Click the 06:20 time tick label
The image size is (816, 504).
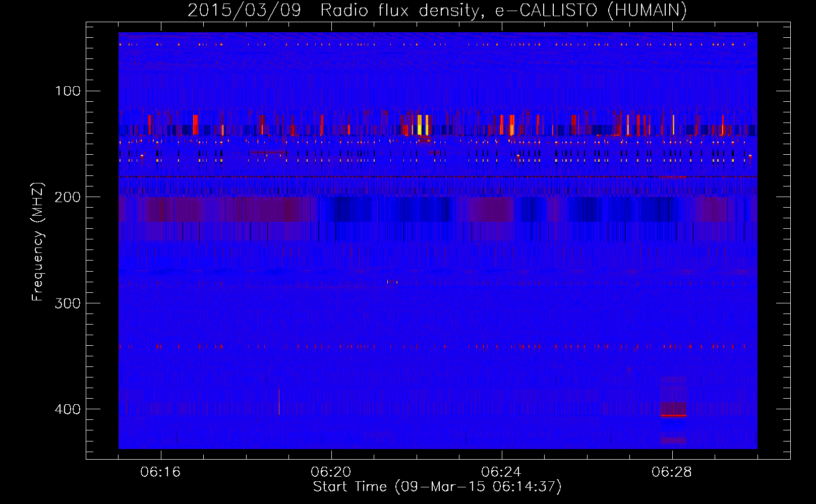coord(331,472)
